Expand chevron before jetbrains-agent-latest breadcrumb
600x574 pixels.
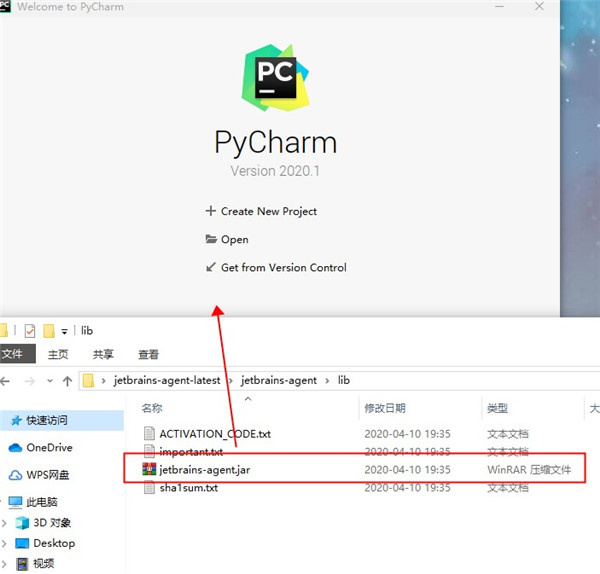(x=103, y=381)
